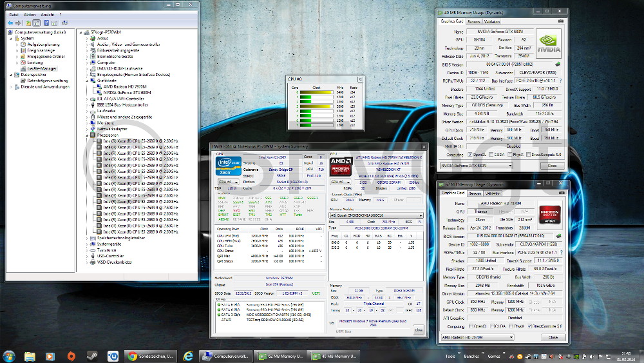
Task: Click the camera icon in AMD GPU-Z window
Action: point(562,192)
